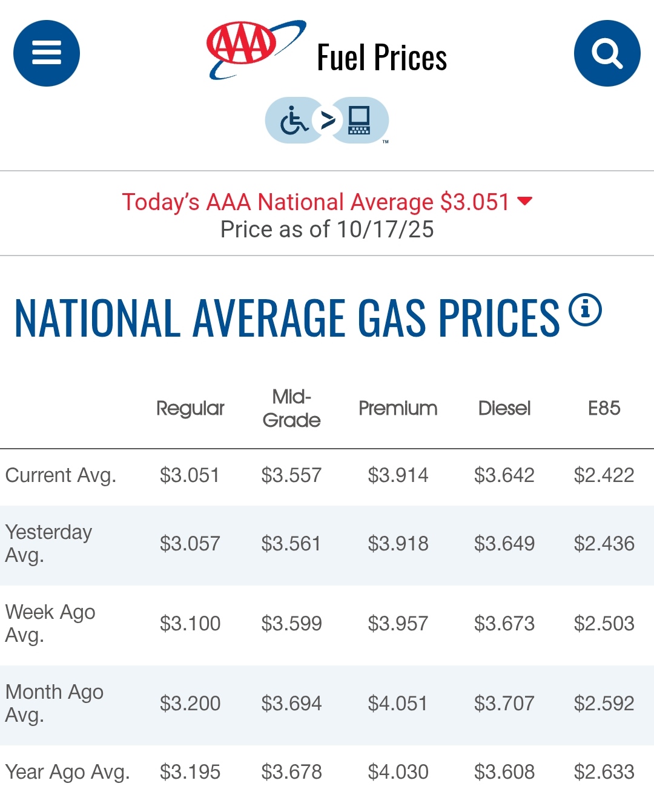Select the Diesel column header
Image resolution: width=654 pixels, height=812 pixels.
coord(504,408)
